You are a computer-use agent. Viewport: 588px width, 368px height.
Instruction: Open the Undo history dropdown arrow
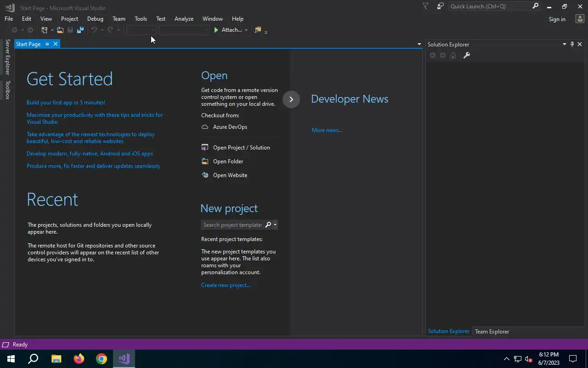[102, 30]
